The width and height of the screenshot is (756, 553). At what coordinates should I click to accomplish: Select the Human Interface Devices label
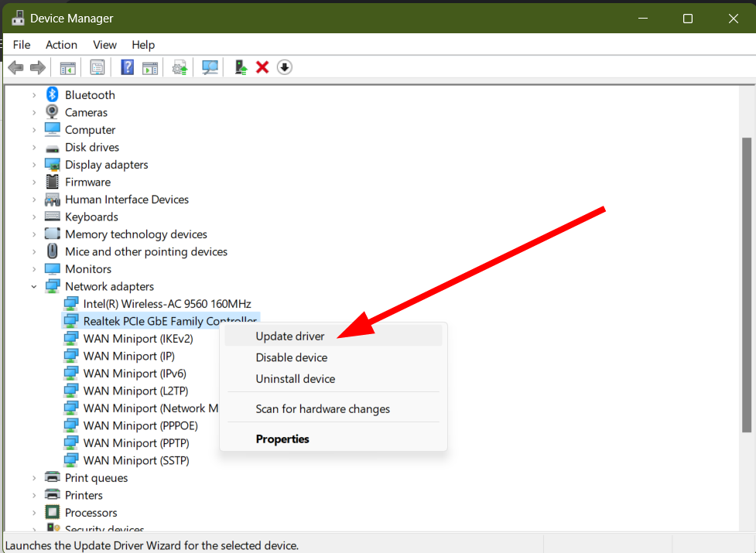(127, 200)
